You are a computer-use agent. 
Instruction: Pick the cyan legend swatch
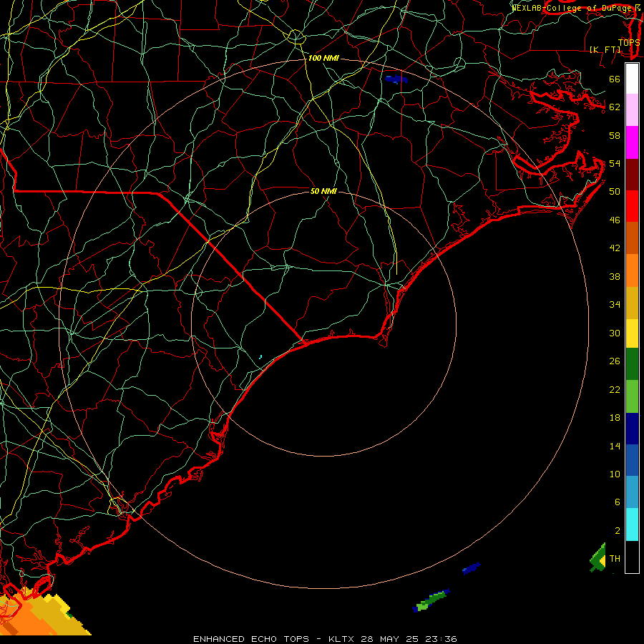pyautogui.click(x=632, y=525)
